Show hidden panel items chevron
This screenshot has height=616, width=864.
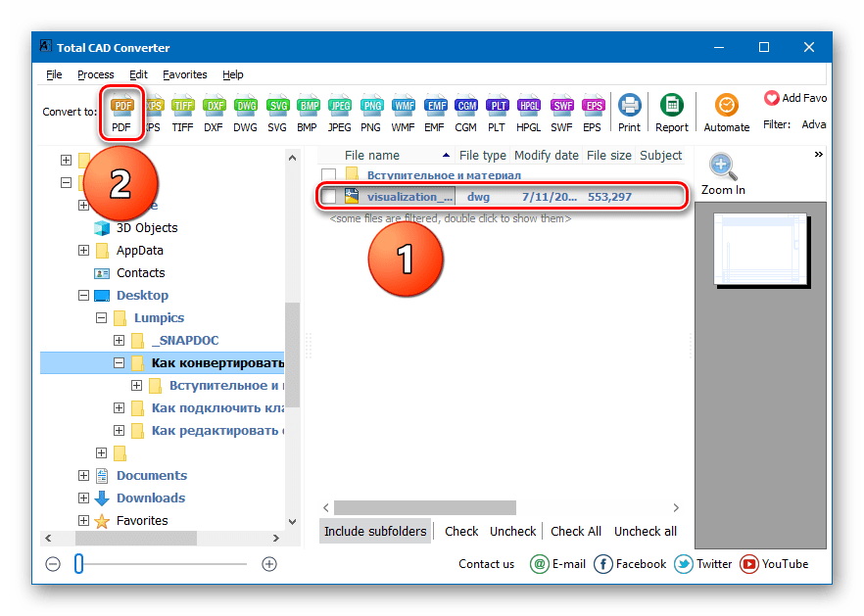818,155
